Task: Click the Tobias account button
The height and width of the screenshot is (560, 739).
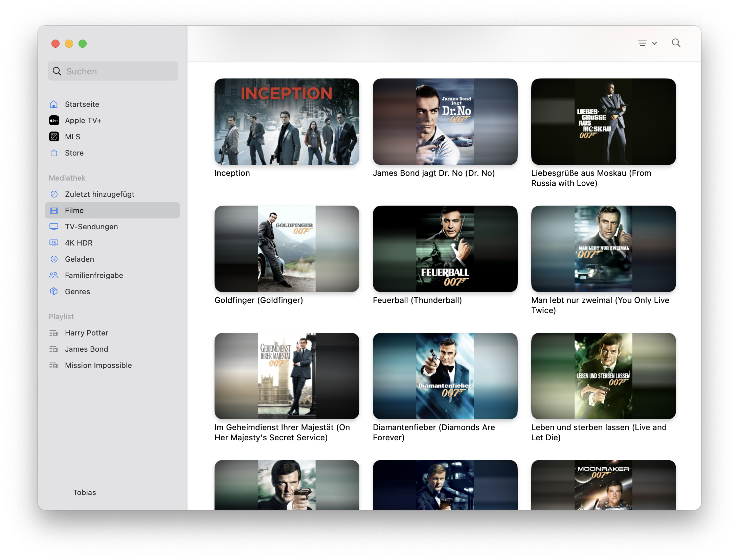Action: pyautogui.click(x=84, y=492)
